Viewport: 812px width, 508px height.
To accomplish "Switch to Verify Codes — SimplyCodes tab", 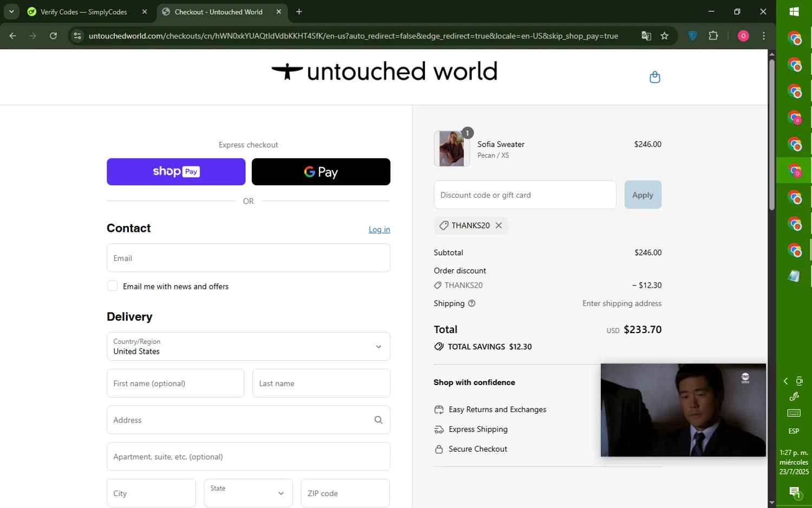I will [x=84, y=11].
